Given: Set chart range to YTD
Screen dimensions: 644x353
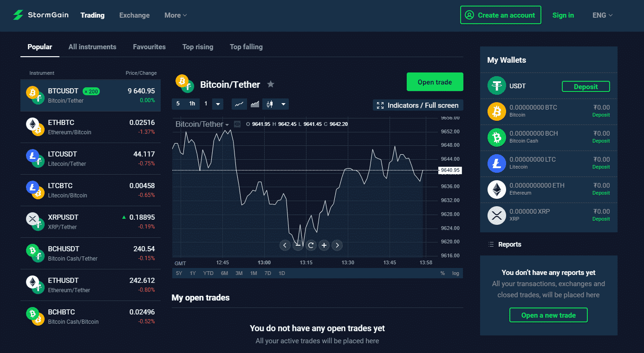Looking at the screenshot, I should coord(208,273).
